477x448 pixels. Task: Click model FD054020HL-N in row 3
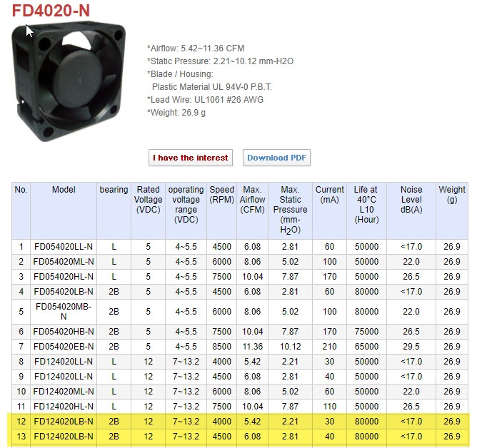64,277
